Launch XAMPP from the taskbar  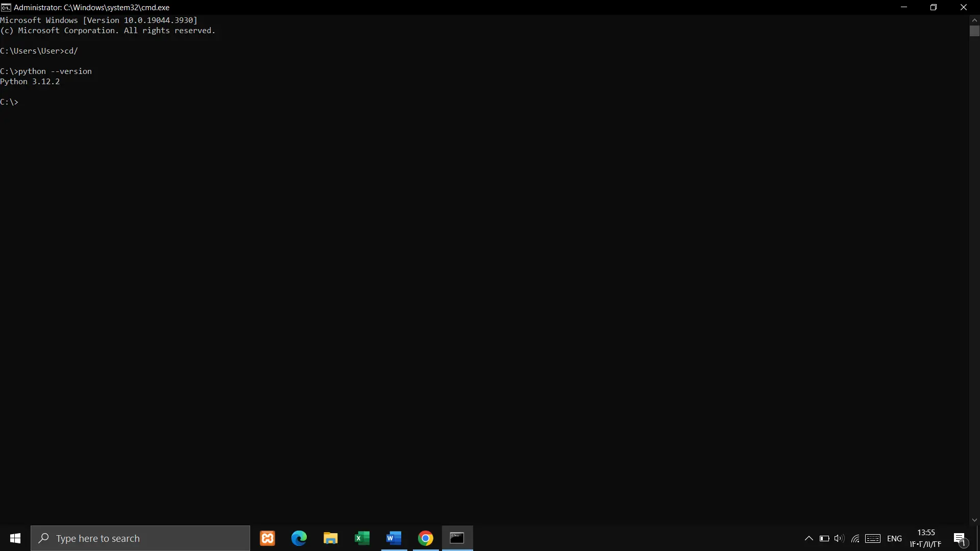tap(267, 538)
